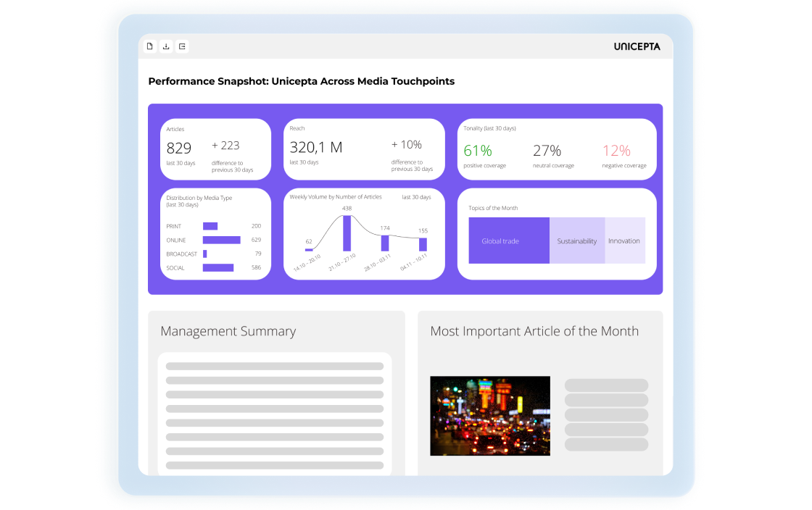Image resolution: width=812 pixels, height=510 pixels.
Task: Click the 61% positive coverage value
Action: (x=478, y=151)
